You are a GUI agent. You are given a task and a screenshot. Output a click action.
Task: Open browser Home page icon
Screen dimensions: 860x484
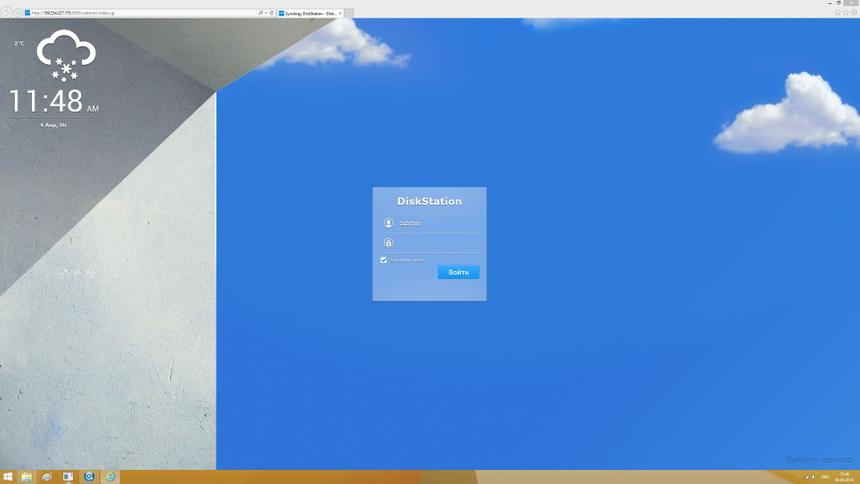point(837,12)
